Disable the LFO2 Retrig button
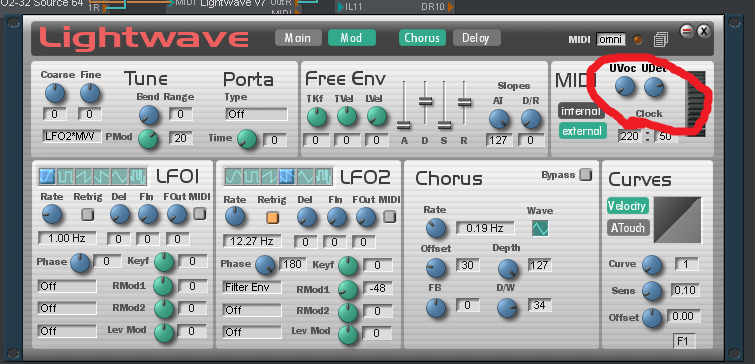755x364 pixels. click(273, 217)
